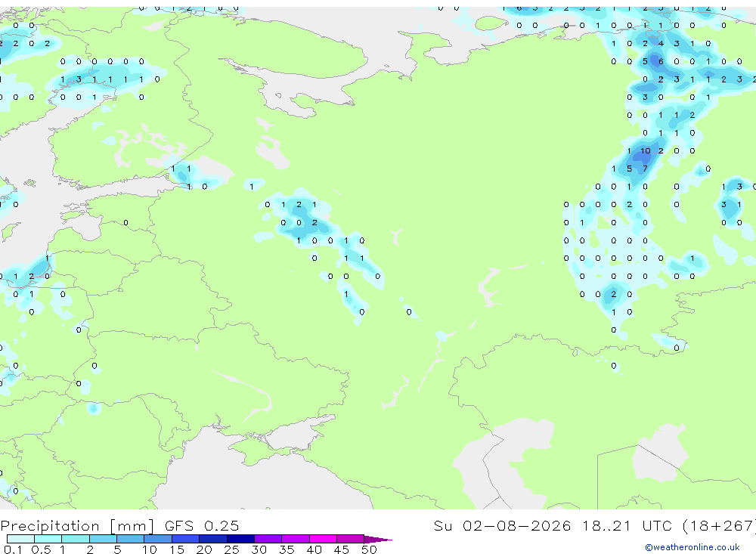Image resolution: width=756 pixels, height=554 pixels.
Task: Click the 10 mm precipitation value on map
Action: 645,151
